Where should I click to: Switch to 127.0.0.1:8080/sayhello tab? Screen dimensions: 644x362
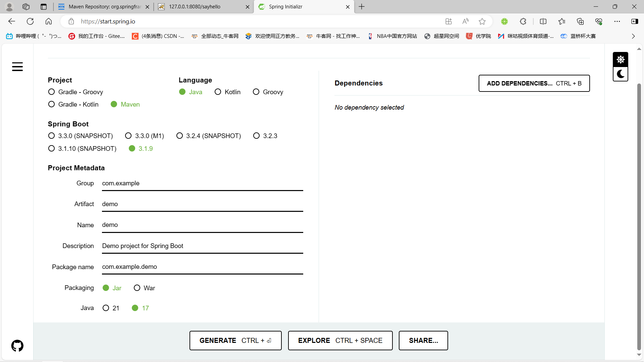[x=204, y=7]
